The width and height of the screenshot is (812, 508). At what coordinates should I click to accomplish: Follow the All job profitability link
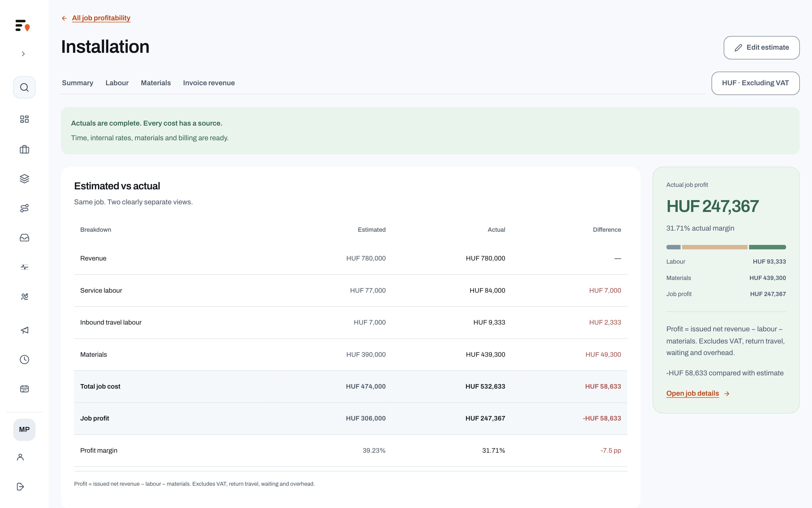point(101,18)
